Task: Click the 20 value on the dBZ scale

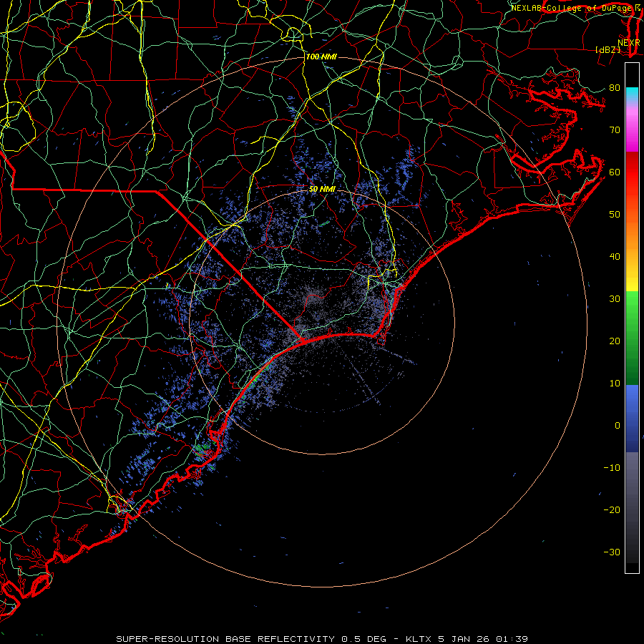Action: pos(615,341)
